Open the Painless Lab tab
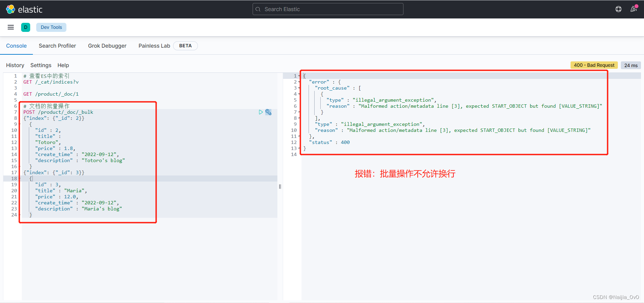 tap(154, 46)
